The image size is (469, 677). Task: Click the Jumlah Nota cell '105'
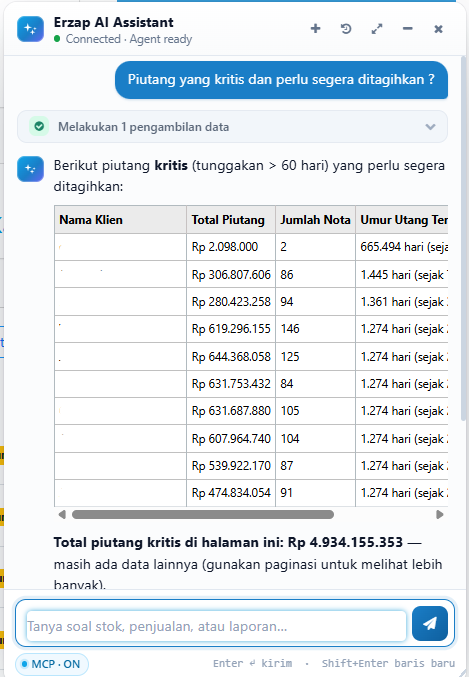(x=315, y=411)
